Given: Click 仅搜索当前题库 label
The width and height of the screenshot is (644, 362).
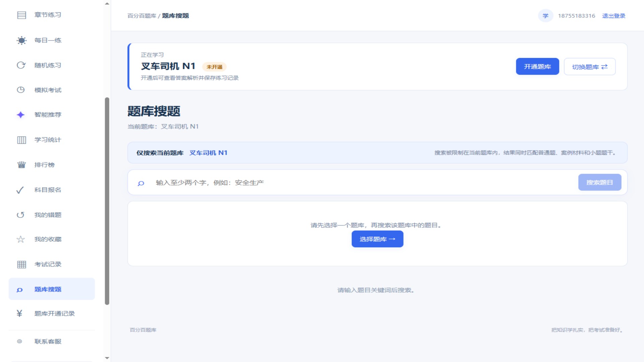Looking at the screenshot, I should coord(160,153).
